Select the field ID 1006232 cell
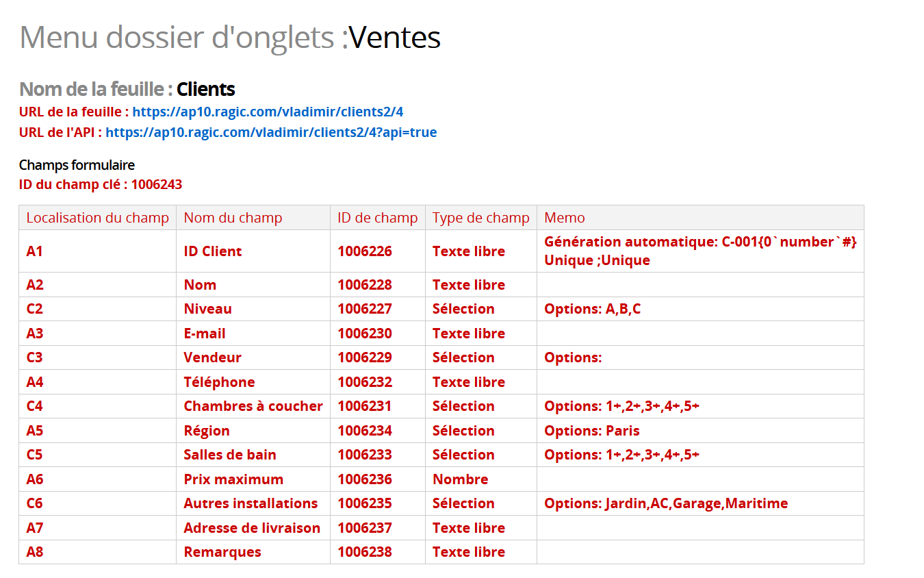This screenshot has width=924, height=578. (378, 382)
